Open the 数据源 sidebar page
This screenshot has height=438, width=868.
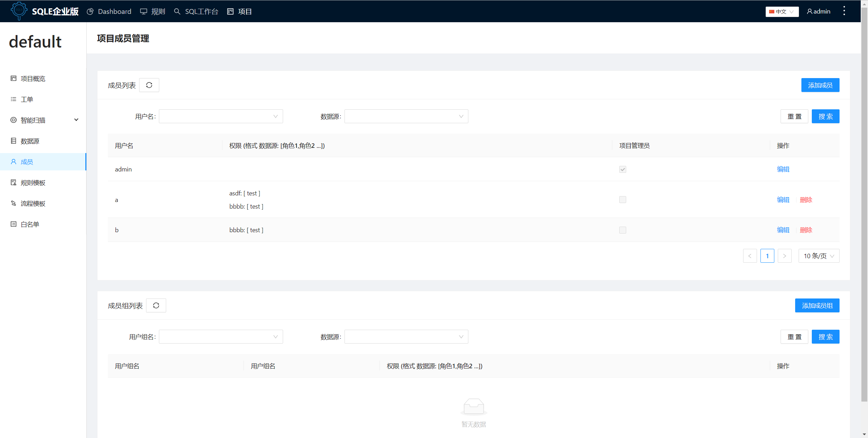30,141
